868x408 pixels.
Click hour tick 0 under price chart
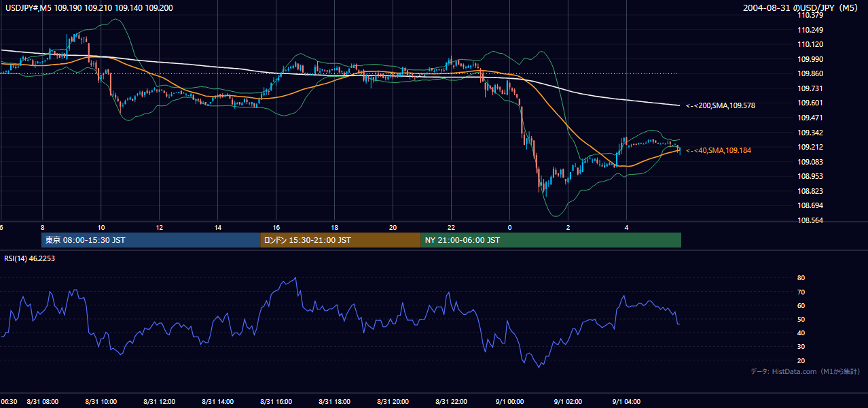tap(510, 227)
